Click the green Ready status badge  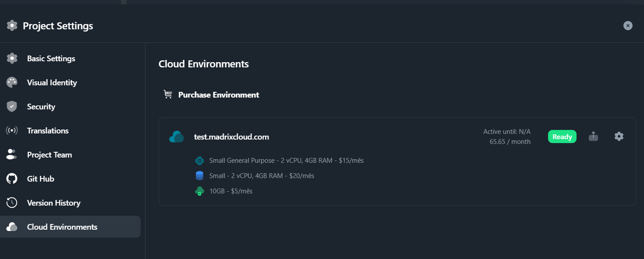[x=562, y=136]
